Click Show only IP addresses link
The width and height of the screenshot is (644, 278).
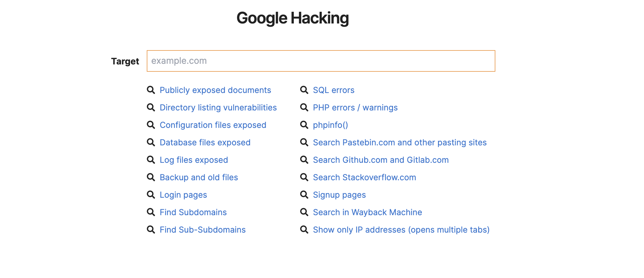point(401,230)
